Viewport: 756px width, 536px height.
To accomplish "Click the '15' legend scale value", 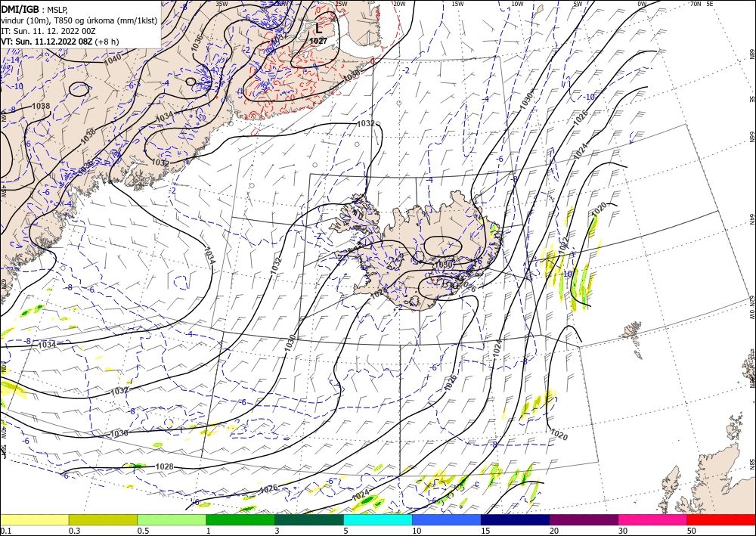I will tap(485, 531).
